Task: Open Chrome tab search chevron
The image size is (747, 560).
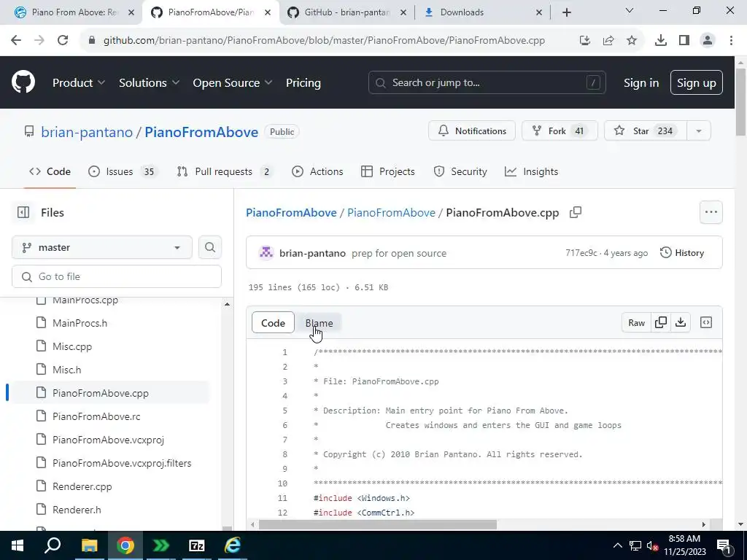Action: tap(630, 10)
